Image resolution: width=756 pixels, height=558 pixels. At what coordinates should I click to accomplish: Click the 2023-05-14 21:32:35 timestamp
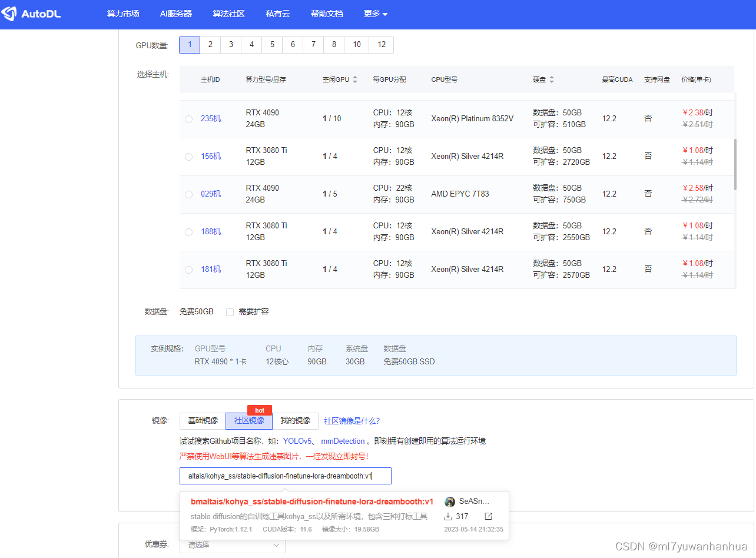point(473,529)
